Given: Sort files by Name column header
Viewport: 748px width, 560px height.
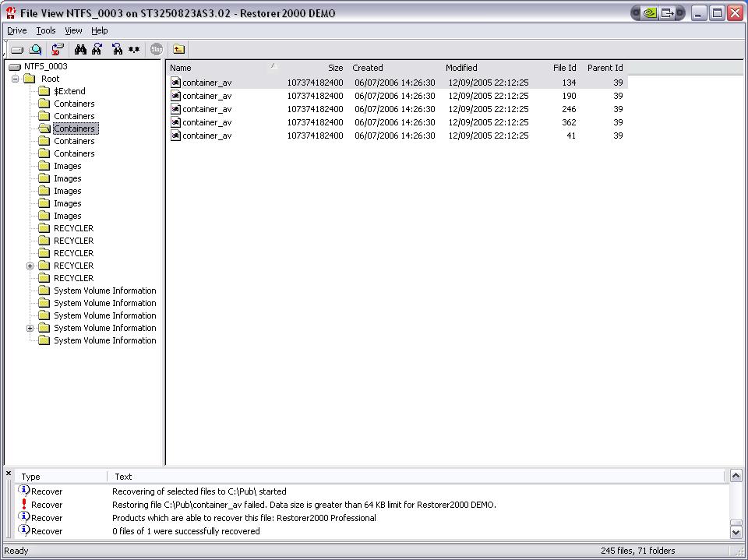Looking at the screenshot, I should click(x=223, y=68).
